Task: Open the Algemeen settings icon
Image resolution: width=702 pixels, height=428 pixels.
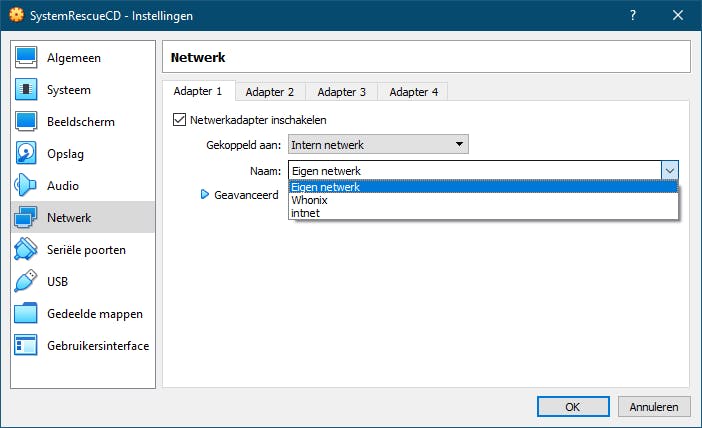Action: click(x=27, y=58)
